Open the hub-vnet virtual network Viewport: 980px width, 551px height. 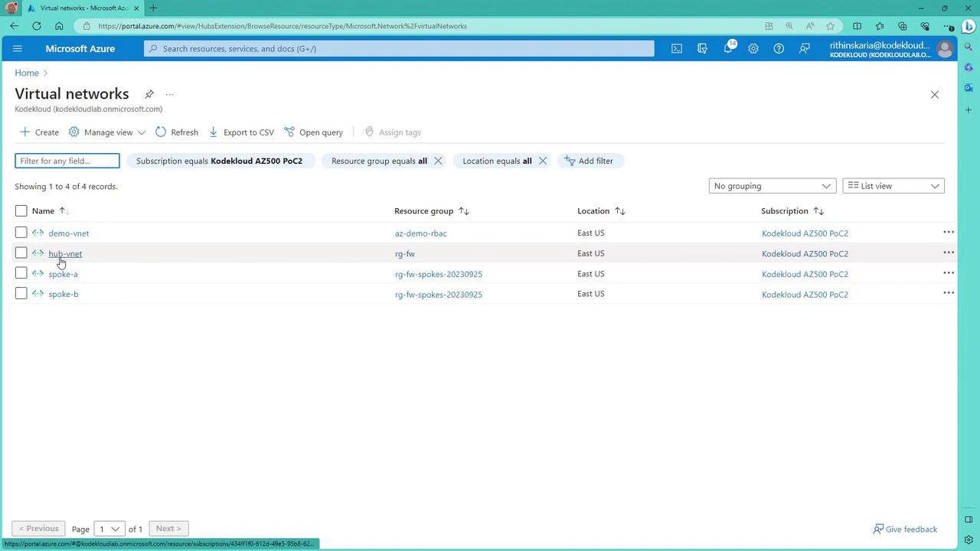tap(65, 253)
